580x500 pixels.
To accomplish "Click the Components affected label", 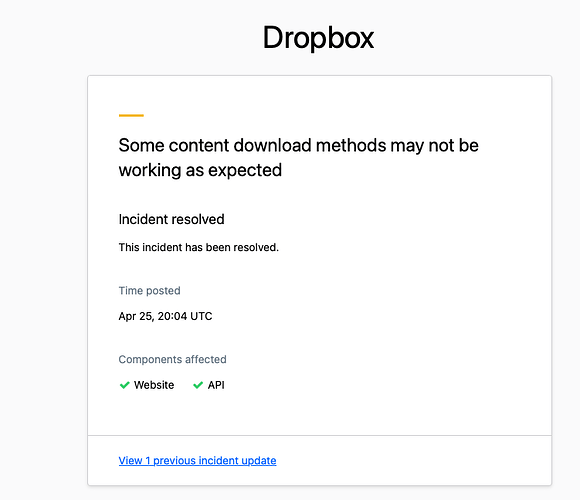I will pyautogui.click(x=172, y=359).
